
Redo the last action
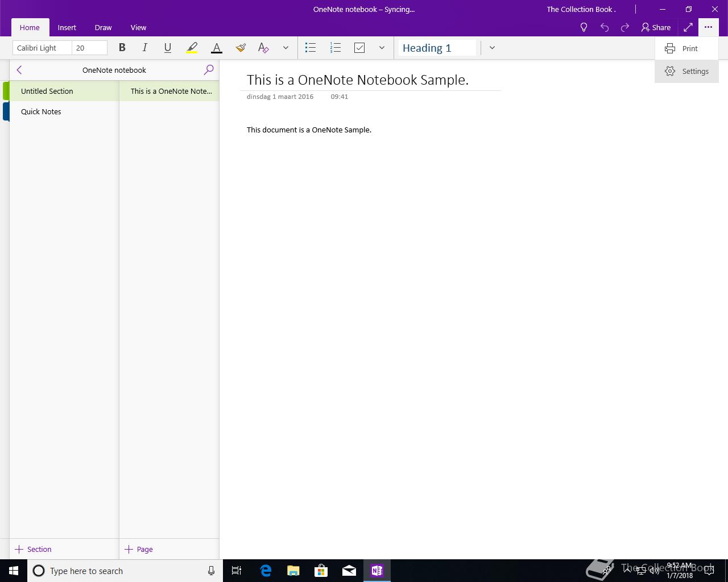click(625, 27)
